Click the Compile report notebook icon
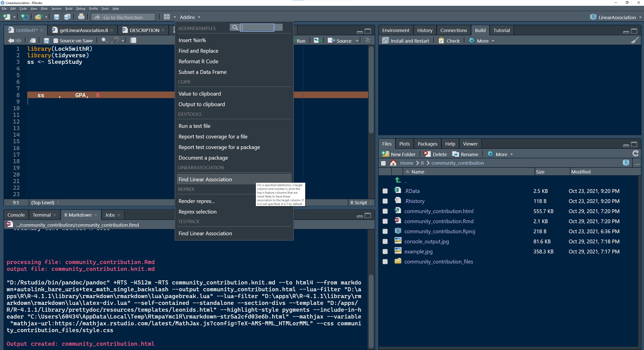This screenshot has width=644, height=350. 133,40
